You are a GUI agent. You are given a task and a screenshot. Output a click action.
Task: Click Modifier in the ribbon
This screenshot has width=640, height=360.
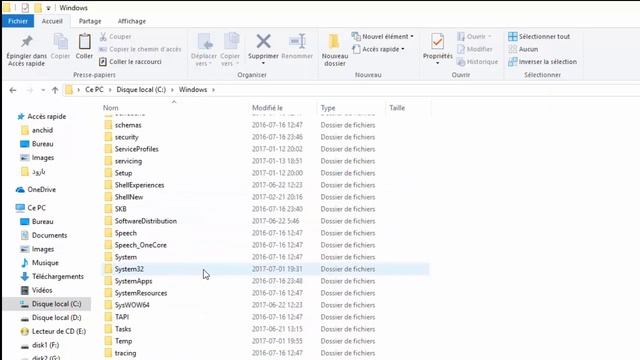tap(475, 49)
